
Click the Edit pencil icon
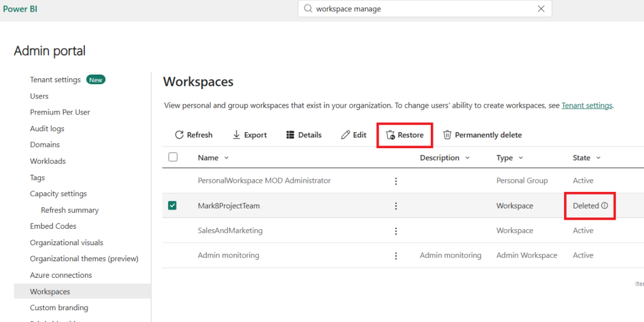pyautogui.click(x=345, y=135)
